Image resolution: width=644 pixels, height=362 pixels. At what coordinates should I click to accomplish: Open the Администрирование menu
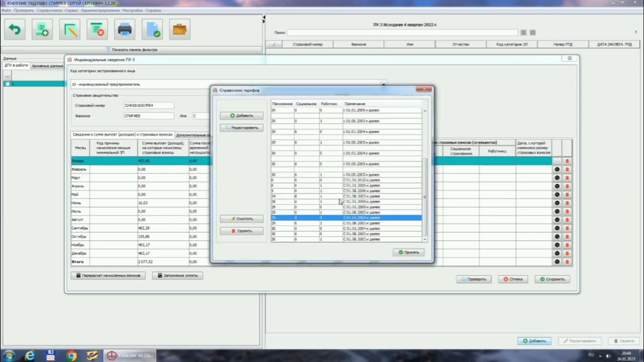click(100, 11)
